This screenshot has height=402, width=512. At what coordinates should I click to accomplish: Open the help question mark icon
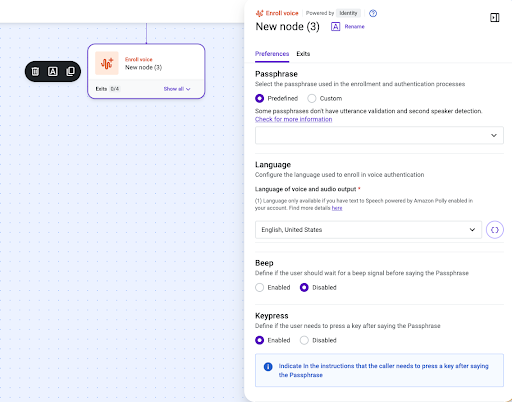point(373,13)
